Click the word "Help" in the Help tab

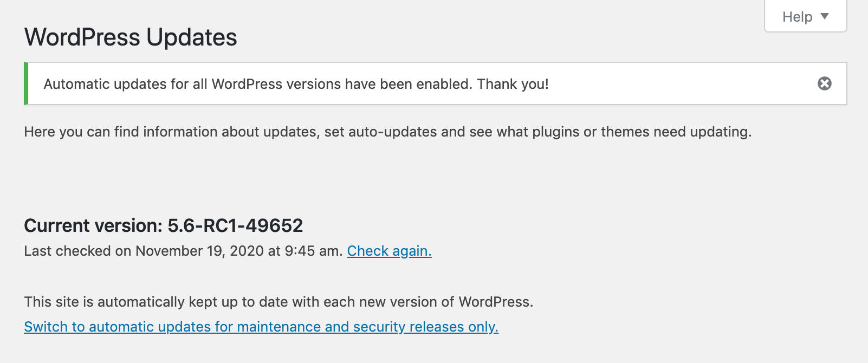pyautogui.click(x=797, y=17)
